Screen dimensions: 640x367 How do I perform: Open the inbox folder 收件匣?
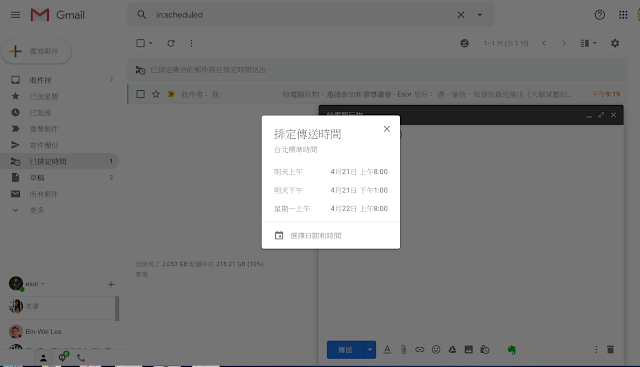click(60, 80)
